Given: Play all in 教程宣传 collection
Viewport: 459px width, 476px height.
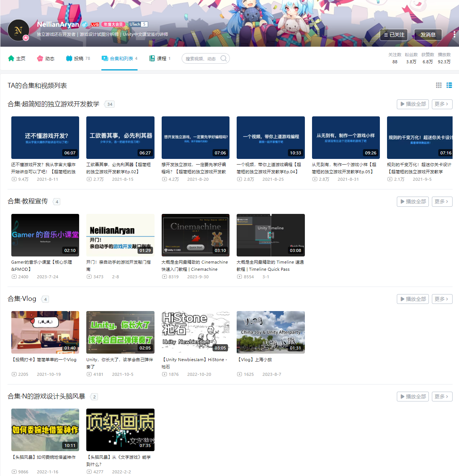Looking at the screenshot, I should click(413, 201).
